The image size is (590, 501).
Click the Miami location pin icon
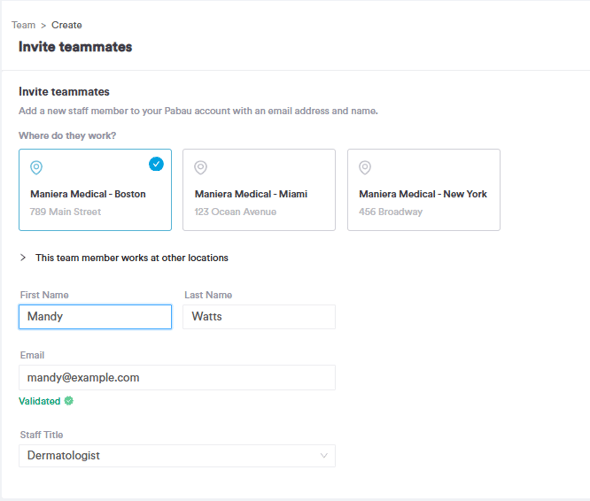tap(201, 168)
